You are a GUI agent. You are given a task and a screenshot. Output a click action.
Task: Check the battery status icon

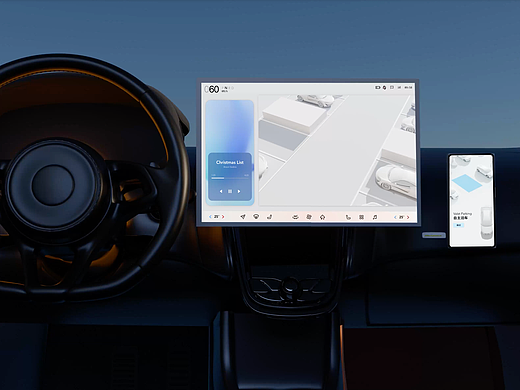377,88
